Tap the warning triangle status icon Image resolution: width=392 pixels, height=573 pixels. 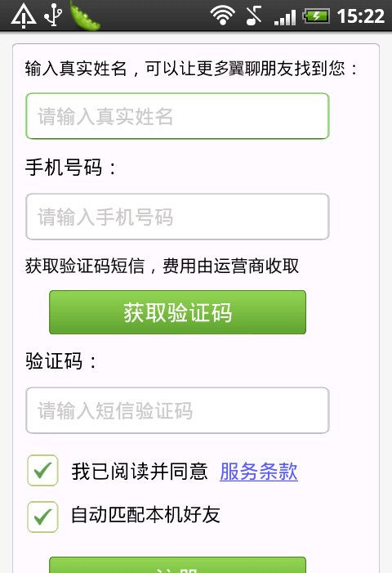pos(24,16)
